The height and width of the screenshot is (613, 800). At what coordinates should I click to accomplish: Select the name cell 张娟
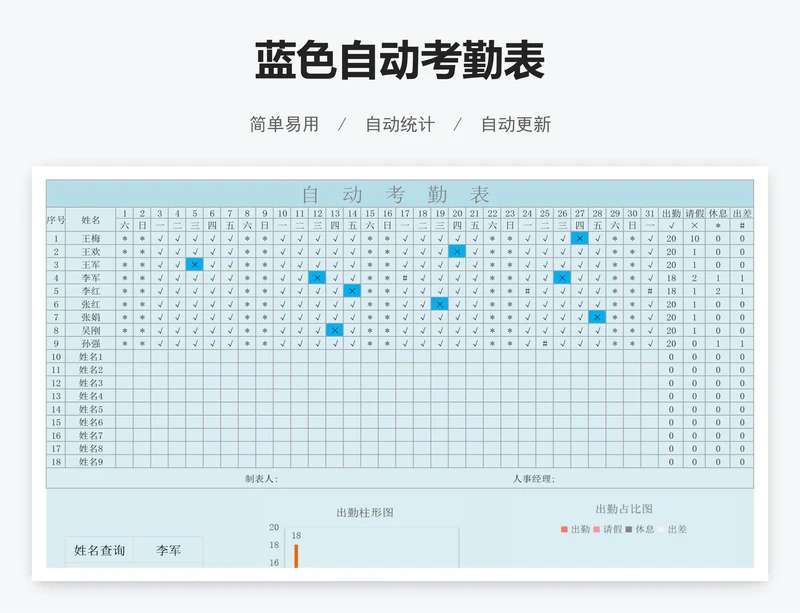click(90, 317)
